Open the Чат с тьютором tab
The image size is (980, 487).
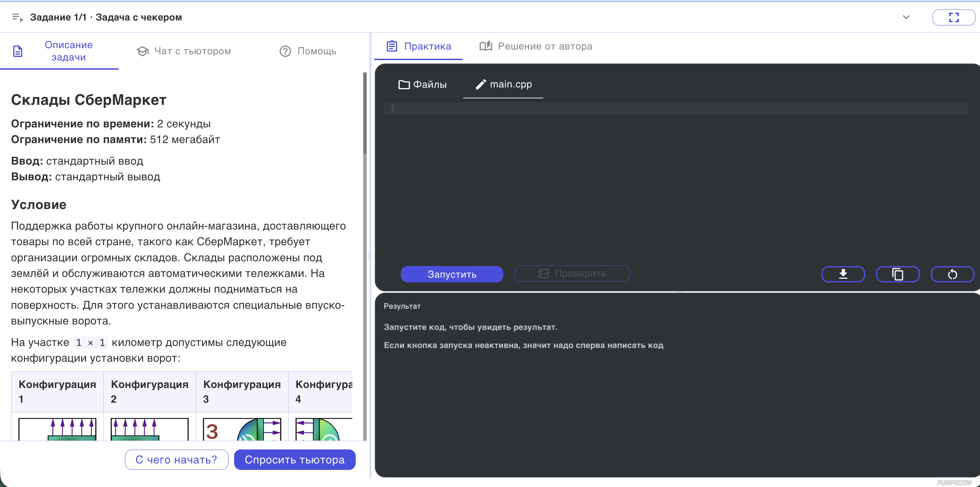coord(184,51)
